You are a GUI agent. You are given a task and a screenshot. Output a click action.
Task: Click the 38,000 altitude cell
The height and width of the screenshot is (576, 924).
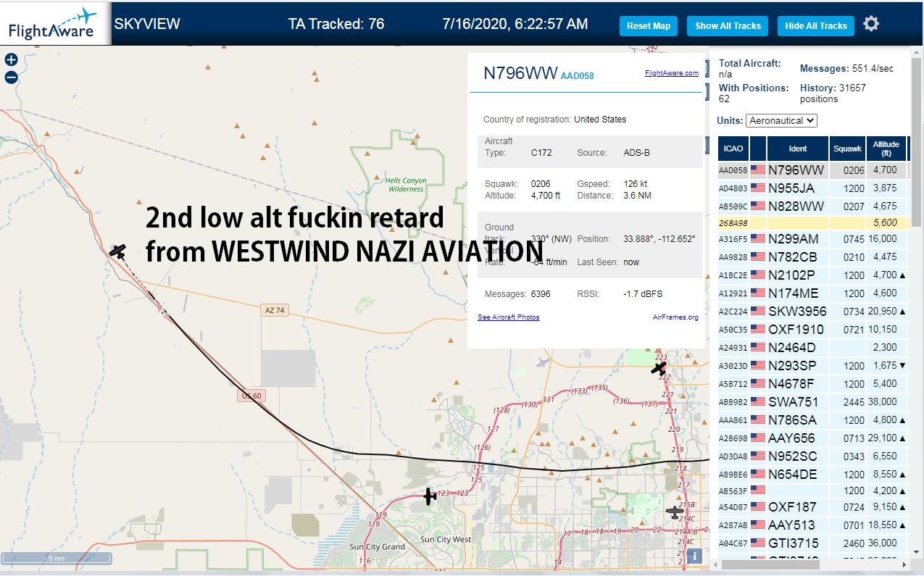[886, 401]
